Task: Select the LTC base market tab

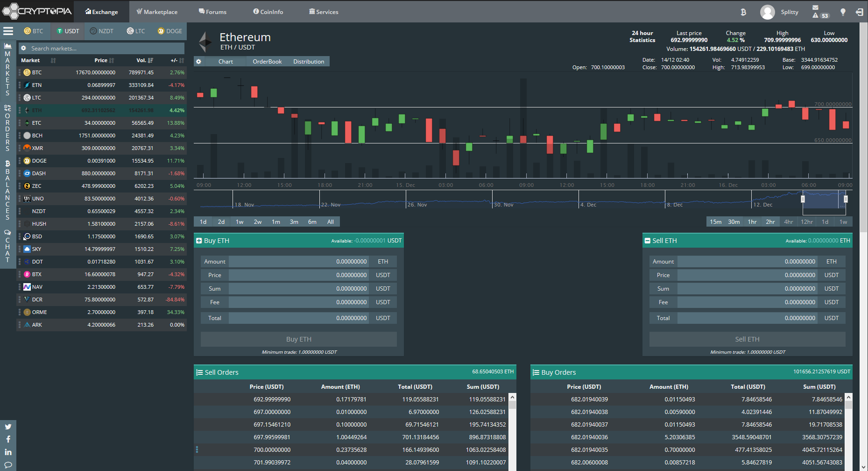Action: pos(136,31)
